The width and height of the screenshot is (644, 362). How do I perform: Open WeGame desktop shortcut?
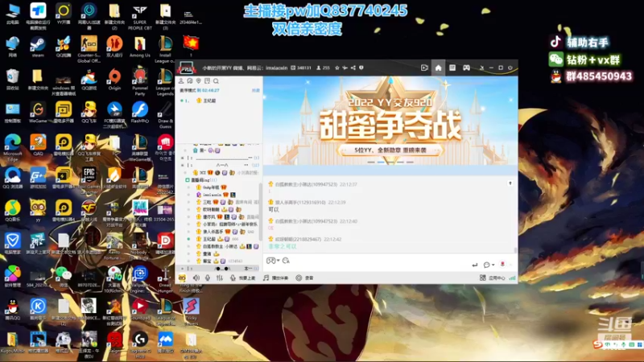(38, 113)
